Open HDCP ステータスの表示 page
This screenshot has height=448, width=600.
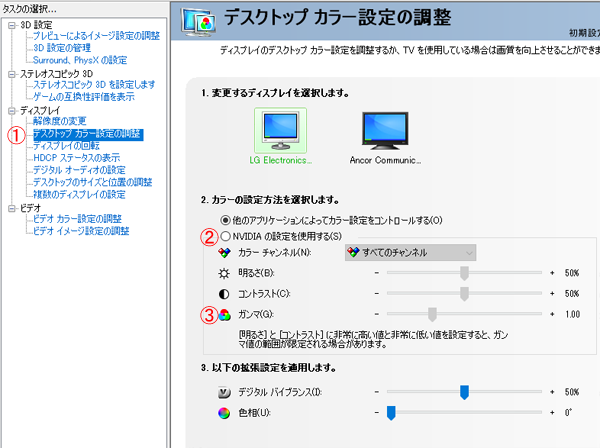(x=77, y=158)
